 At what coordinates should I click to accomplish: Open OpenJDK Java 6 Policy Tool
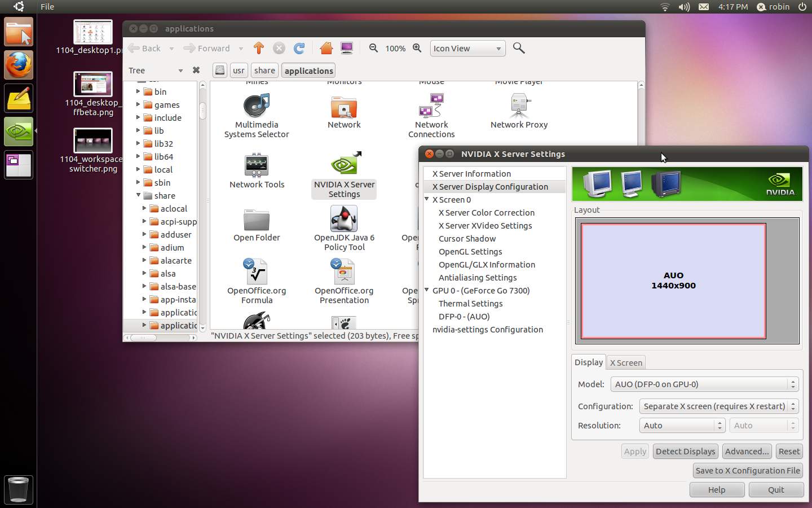[344, 218]
